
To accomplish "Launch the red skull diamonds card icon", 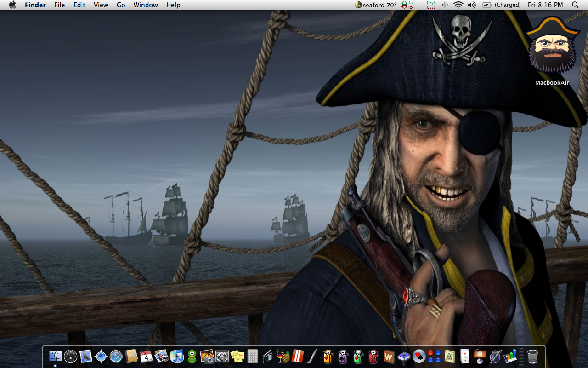I will [373, 356].
